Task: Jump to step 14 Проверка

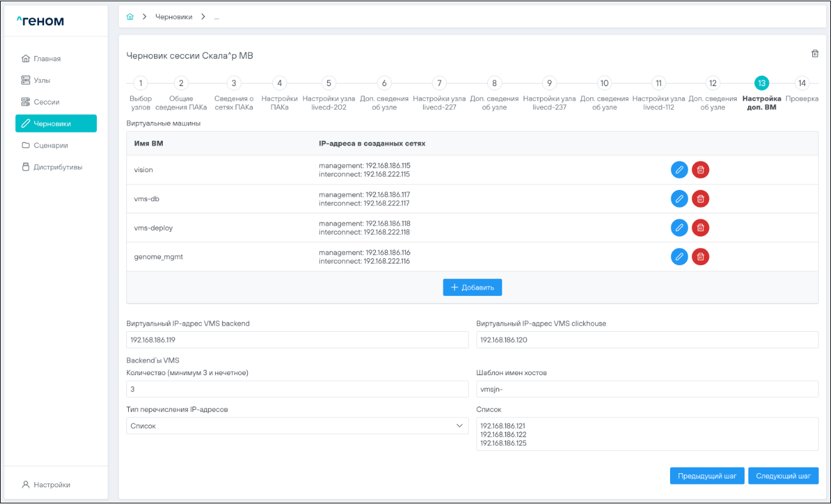Action: (x=801, y=83)
